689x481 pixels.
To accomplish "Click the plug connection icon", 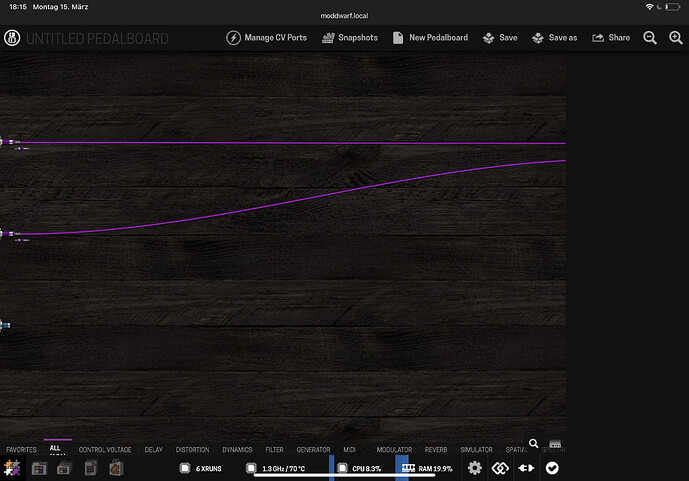I will point(526,468).
